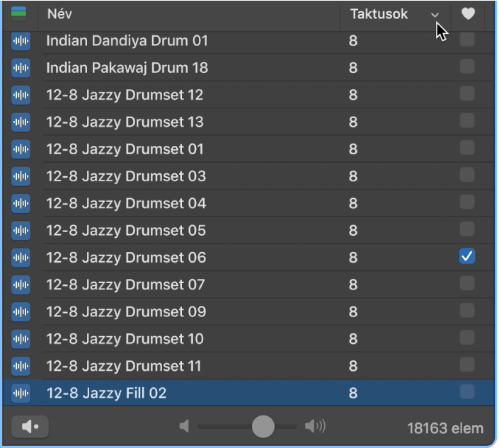Select the 12-8 Jazzy Drumset 09 loop
This screenshot has height=448, width=499.
(x=126, y=311)
